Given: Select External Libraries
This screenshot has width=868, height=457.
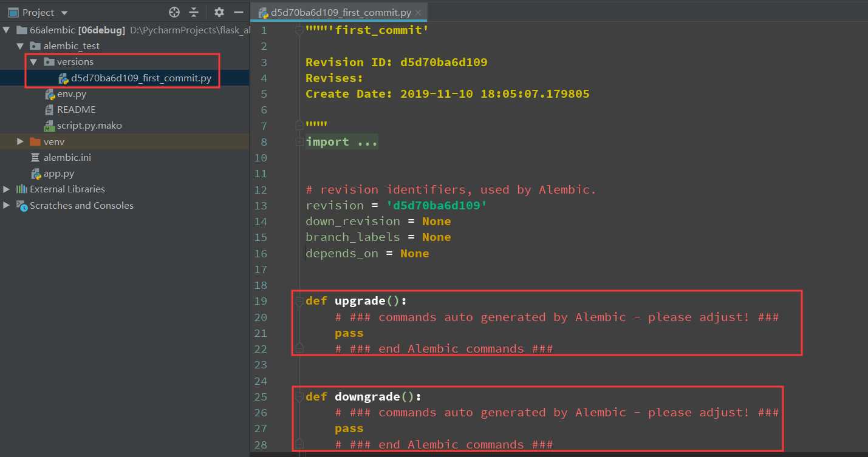Looking at the screenshot, I should point(67,189).
